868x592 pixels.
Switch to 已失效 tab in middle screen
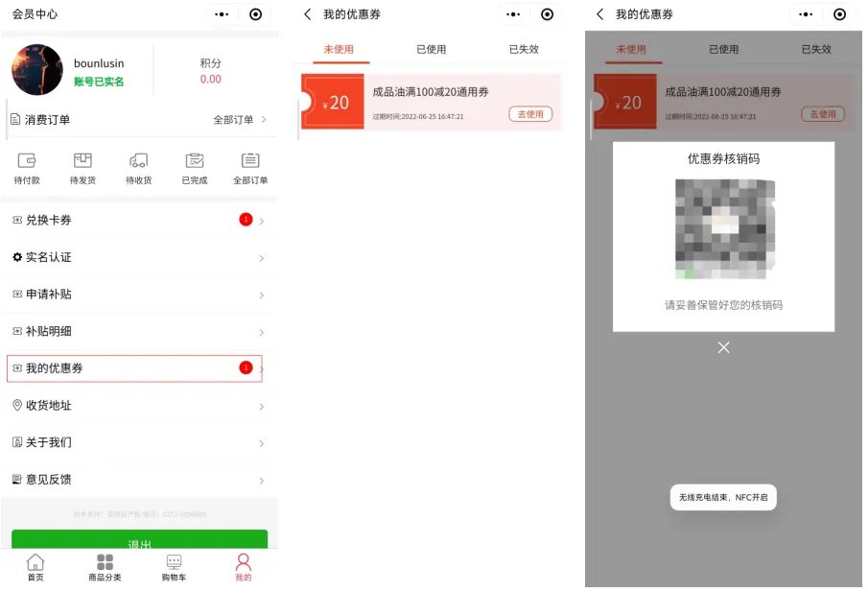tap(524, 49)
